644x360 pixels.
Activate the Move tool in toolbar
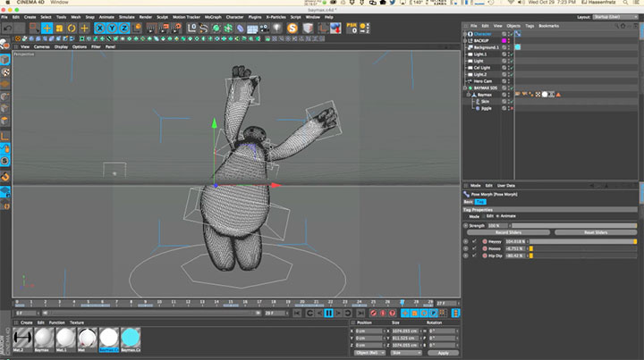click(x=47, y=29)
